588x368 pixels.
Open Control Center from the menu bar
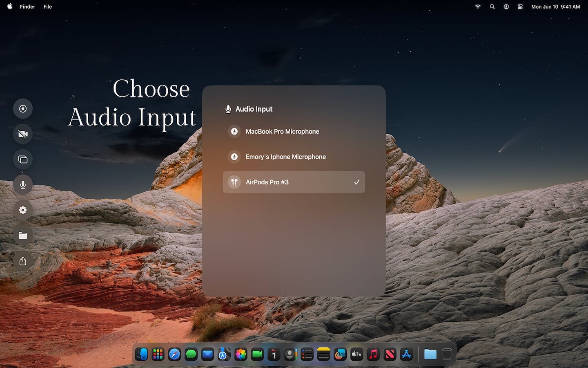pos(520,7)
